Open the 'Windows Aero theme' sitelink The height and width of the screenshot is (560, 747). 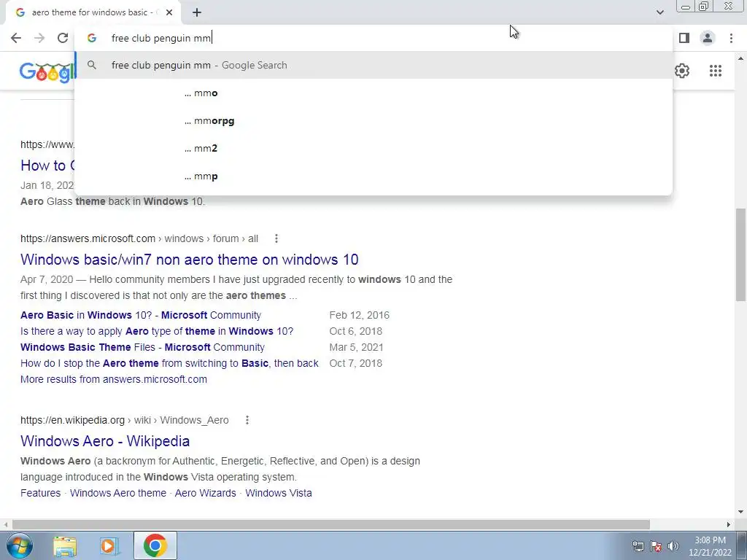tap(118, 494)
